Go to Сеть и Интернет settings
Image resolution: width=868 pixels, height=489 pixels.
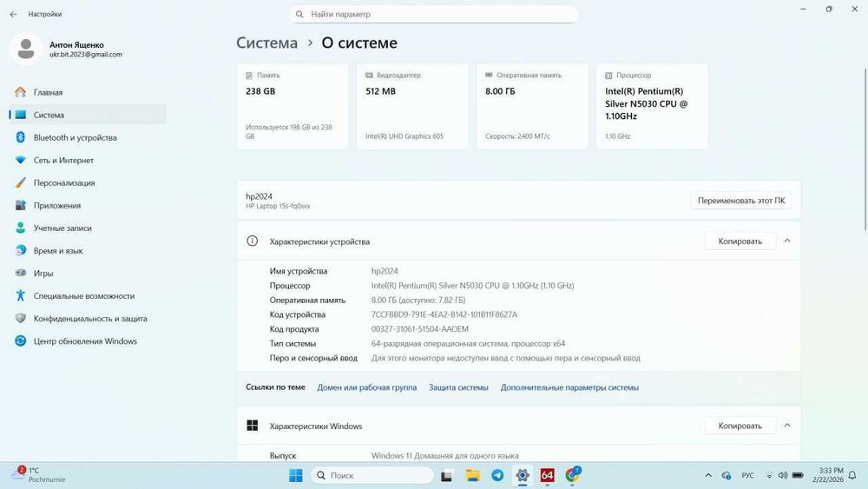tap(88, 160)
